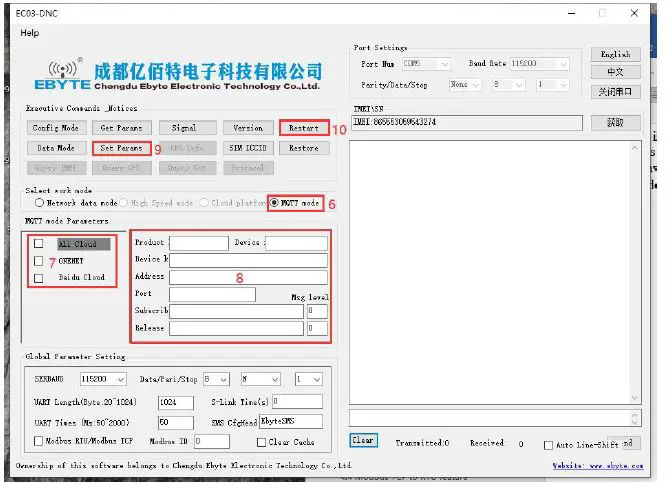This screenshot has height=488, width=666.
Task: Click the MQTT Port input field
Action: point(212,294)
